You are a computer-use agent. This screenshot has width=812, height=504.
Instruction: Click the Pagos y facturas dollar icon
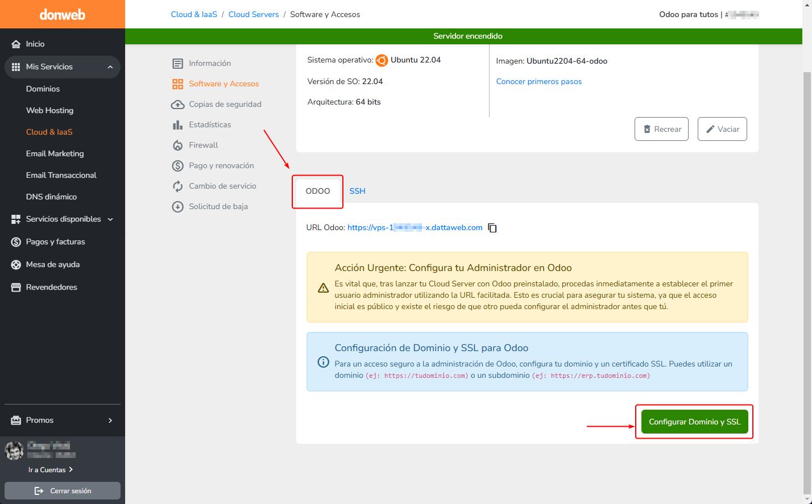[x=16, y=241]
